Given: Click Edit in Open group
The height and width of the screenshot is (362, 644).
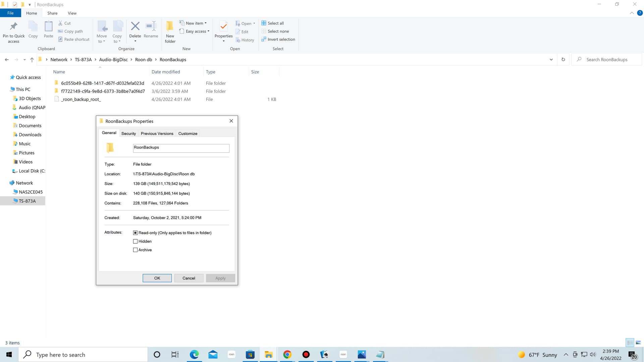Looking at the screenshot, I should tap(242, 32).
